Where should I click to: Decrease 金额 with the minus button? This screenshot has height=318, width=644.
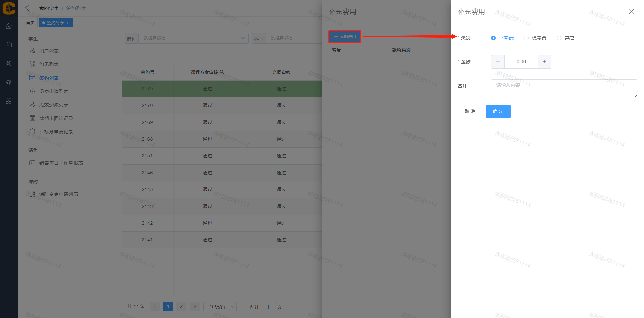(x=498, y=62)
